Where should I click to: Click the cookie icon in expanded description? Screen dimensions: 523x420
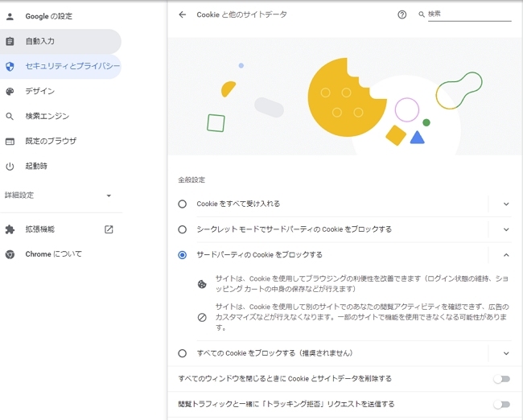(202, 284)
